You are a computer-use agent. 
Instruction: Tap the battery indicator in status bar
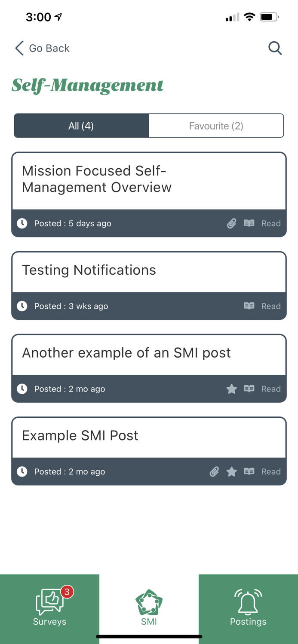[269, 17]
